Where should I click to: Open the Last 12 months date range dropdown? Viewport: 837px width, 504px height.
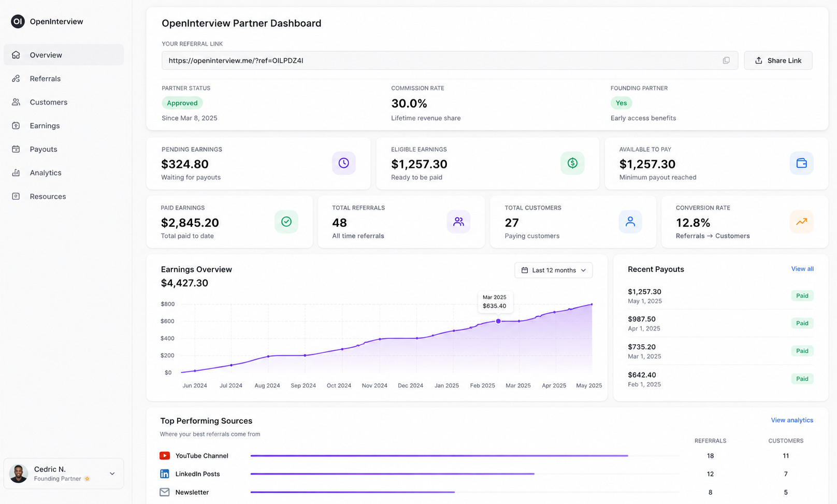point(554,270)
